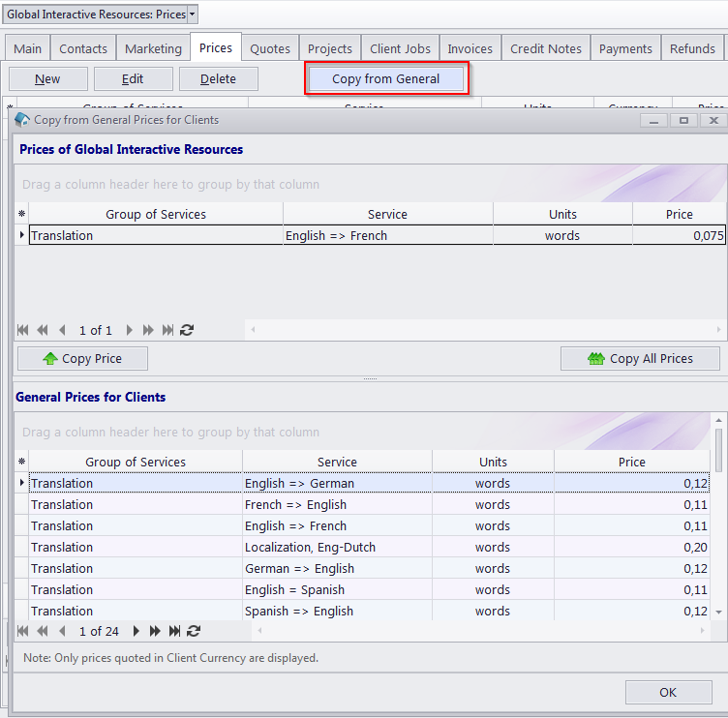Go to first record in General Prices navigator
The image size is (728, 718).
[23, 631]
